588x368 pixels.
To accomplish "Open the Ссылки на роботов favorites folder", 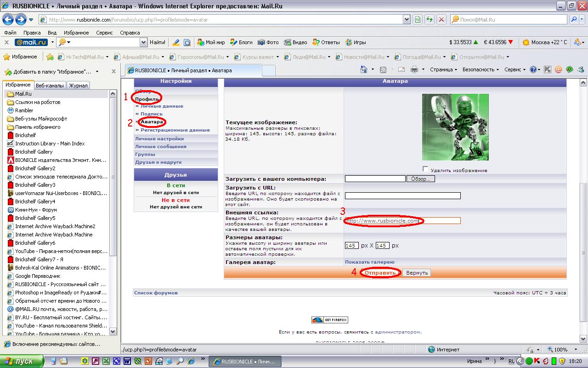I will tap(38, 102).
